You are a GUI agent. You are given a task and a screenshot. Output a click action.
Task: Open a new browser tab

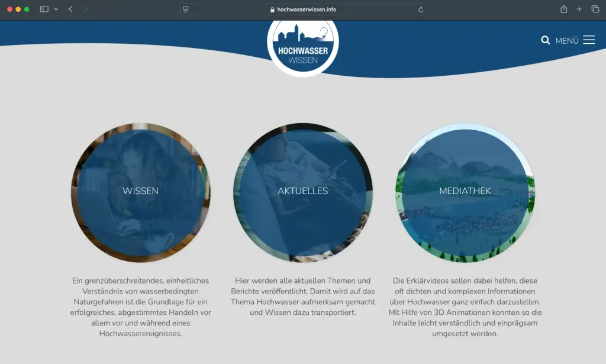pyautogui.click(x=578, y=9)
